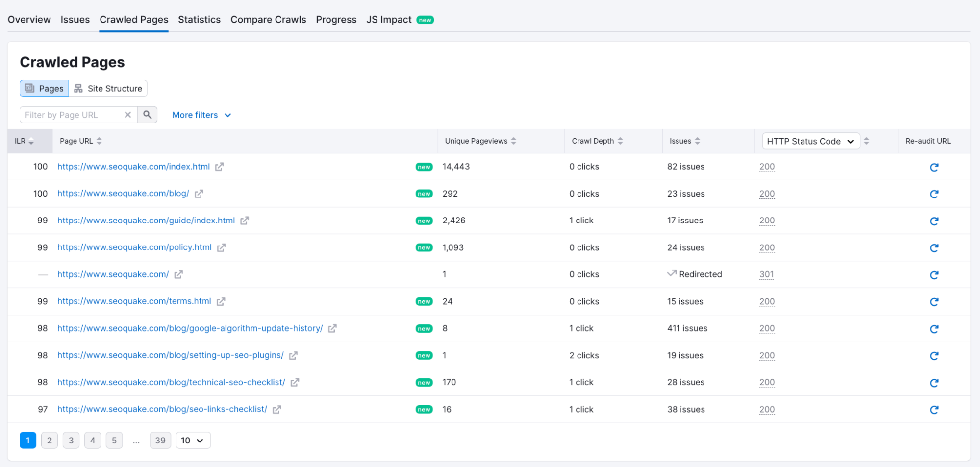This screenshot has height=467, width=980.
Task: Re-audit the google-algorithm-update-history page
Action: pyautogui.click(x=934, y=329)
